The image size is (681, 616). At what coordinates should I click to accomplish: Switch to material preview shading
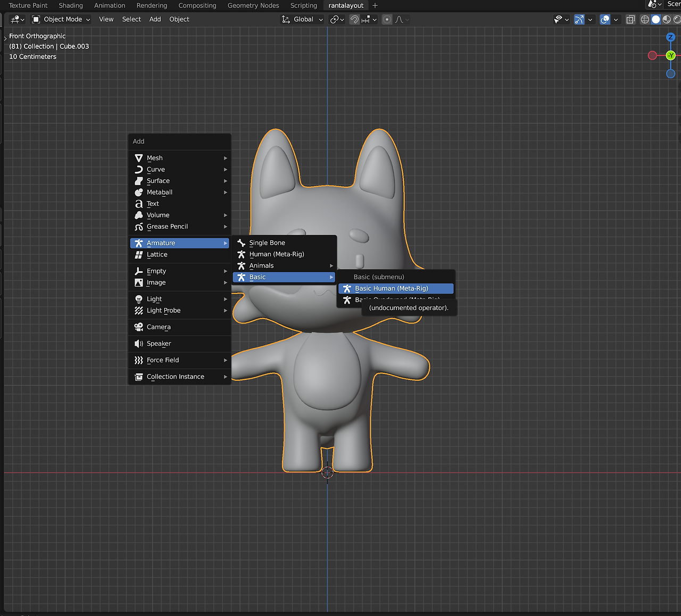tap(666, 19)
